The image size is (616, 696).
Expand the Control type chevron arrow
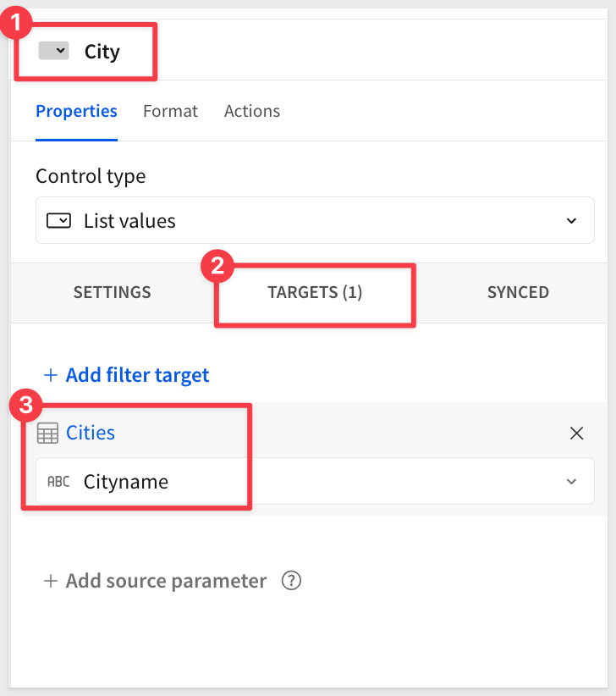(x=571, y=221)
